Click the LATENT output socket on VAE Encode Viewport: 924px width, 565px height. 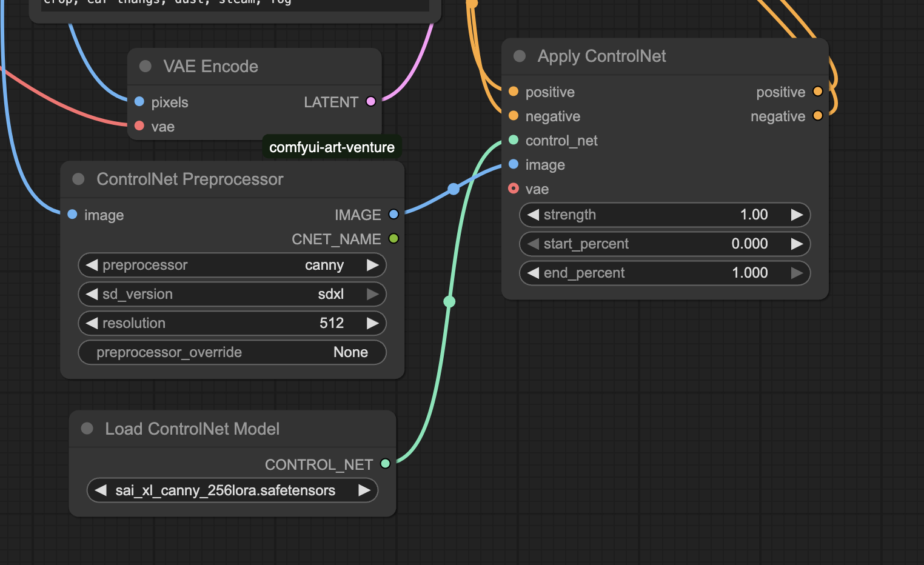click(x=371, y=101)
